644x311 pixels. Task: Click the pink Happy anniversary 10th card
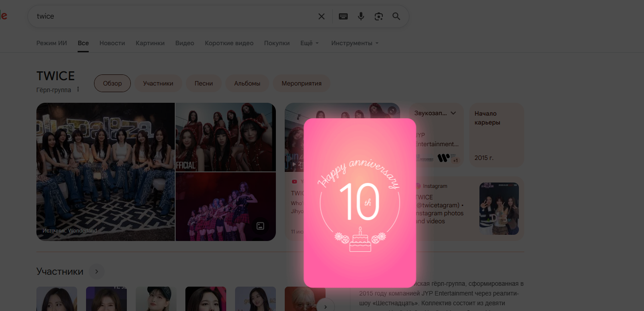coord(360,202)
